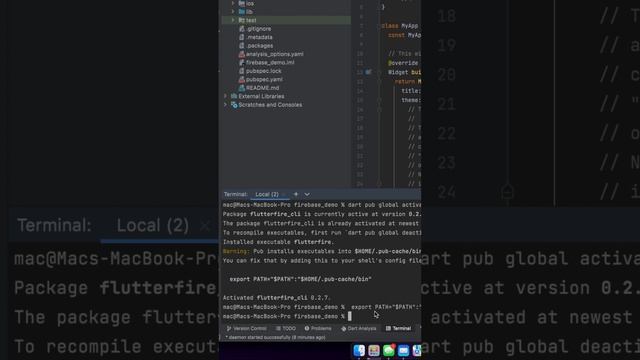640x360 pixels.
Task: Add a new terminal session tab
Action: click(x=296, y=194)
